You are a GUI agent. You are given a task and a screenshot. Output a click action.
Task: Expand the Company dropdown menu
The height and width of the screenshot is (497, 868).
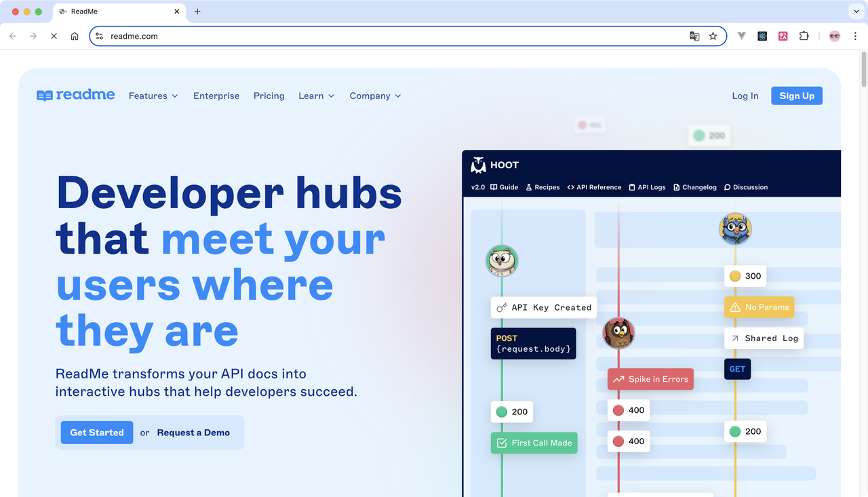[376, 96]
